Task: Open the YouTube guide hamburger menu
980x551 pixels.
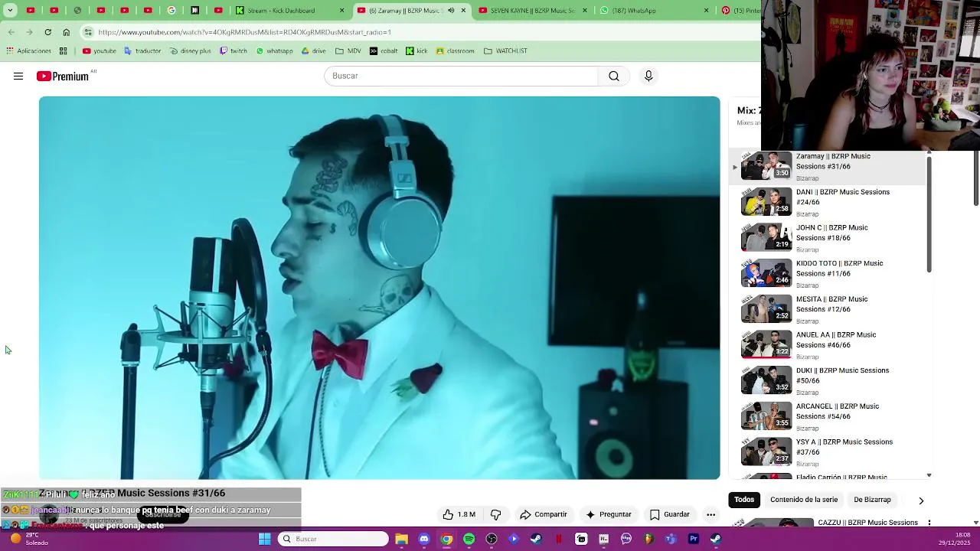Action: point(18,76)
